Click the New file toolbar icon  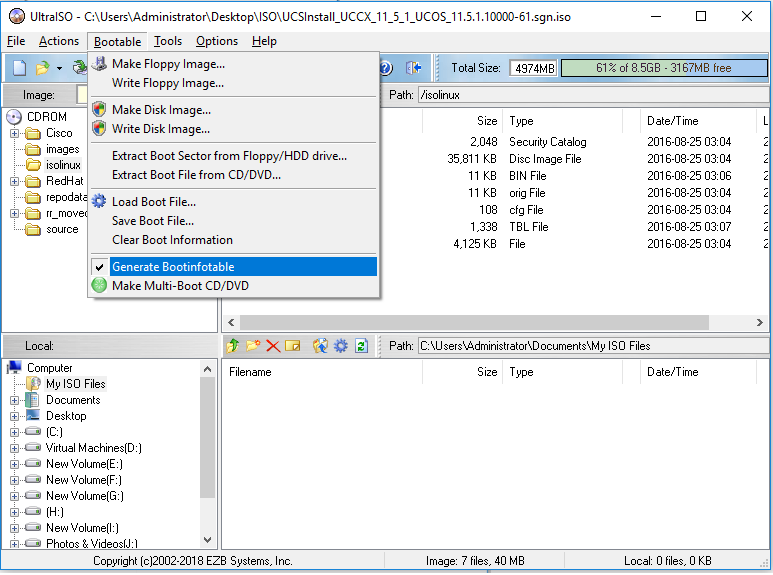click(x=19, y=68)
